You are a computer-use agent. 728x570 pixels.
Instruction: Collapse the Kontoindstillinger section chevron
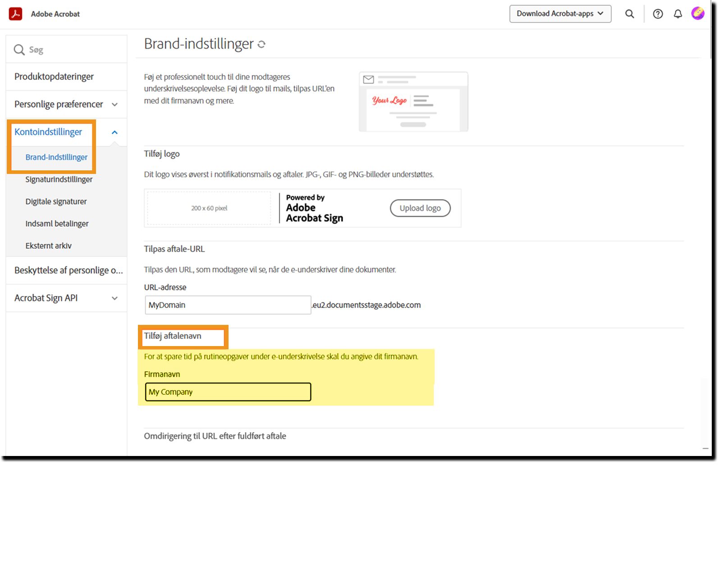point(114,132)
